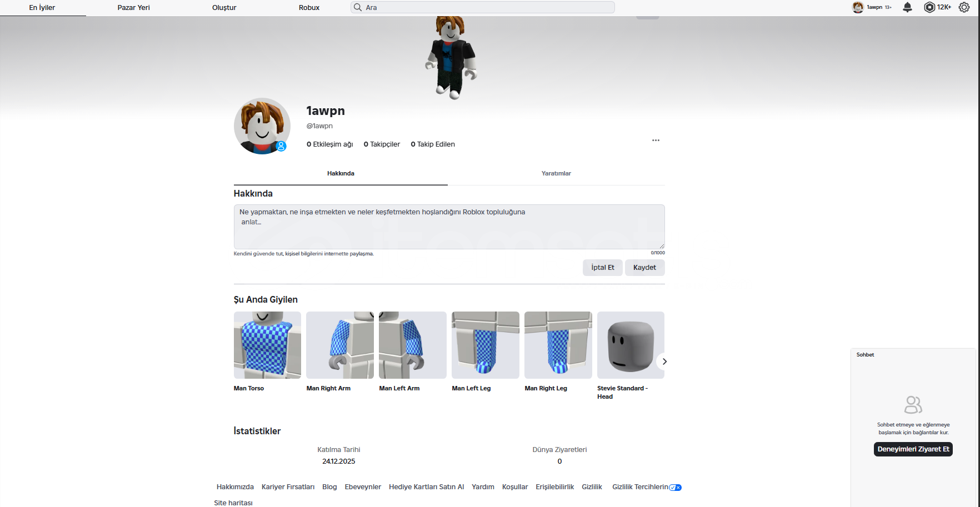Click the 0/1000 character counter
The height and width of the screenshot is (507, 980).
[658, 253]
